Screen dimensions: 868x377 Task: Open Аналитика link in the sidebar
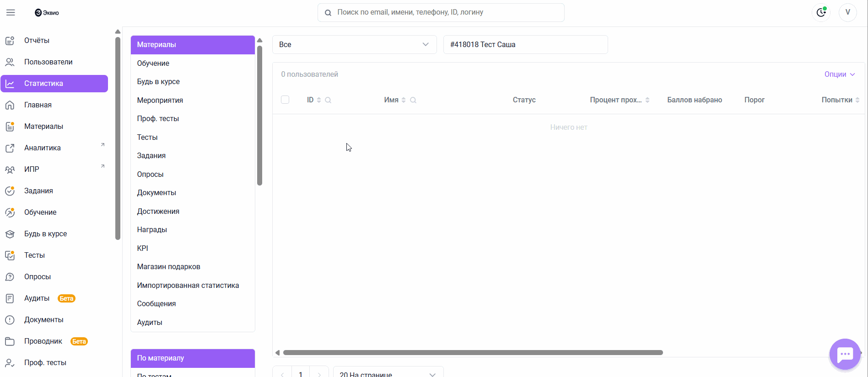(x=54, y=148)
